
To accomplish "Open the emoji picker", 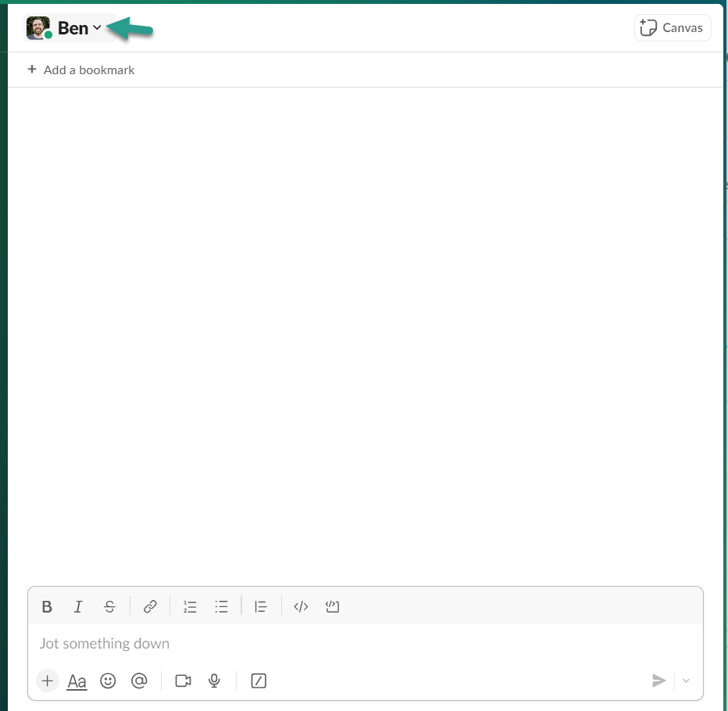I will point(108,681).
